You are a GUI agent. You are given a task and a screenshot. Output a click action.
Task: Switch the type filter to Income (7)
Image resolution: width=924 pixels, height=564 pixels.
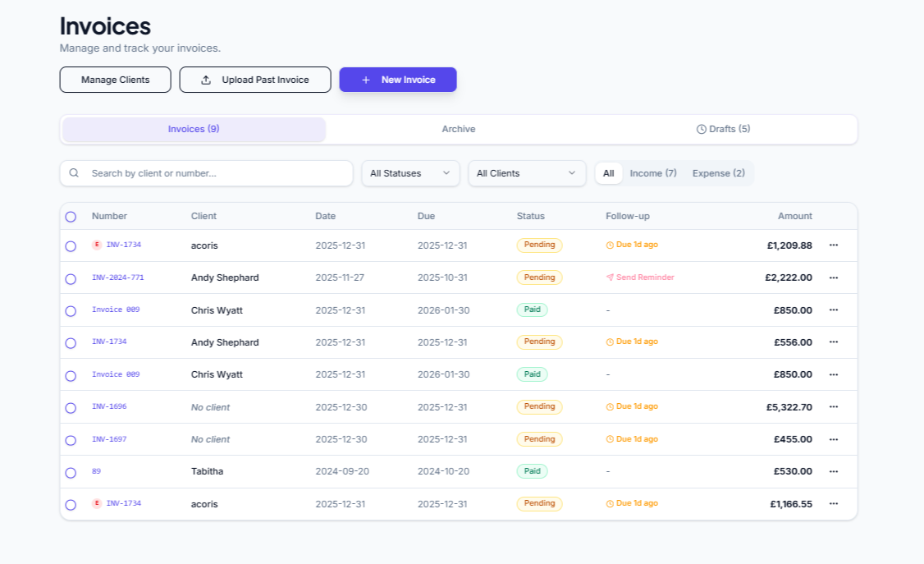653,173
